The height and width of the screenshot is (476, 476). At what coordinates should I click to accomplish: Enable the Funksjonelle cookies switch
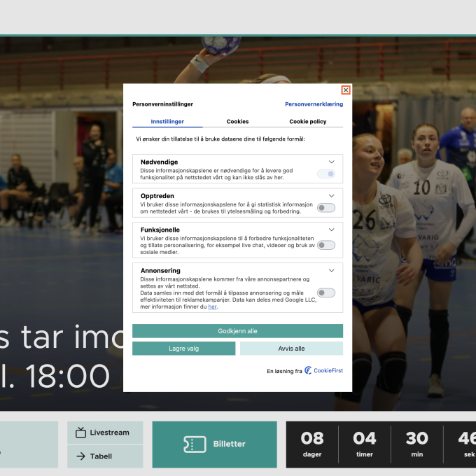click(x=325, y=245)
